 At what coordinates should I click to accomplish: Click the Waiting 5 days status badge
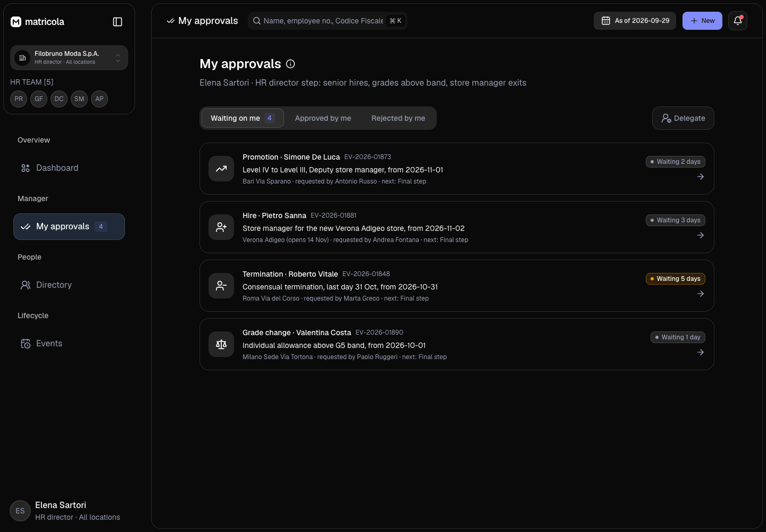(x=676, y=279)
